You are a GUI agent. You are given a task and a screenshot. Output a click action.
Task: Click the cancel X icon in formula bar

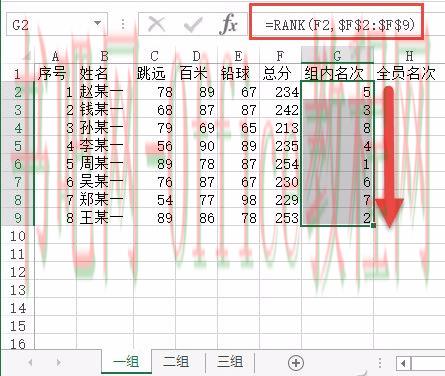pos(157,24)
